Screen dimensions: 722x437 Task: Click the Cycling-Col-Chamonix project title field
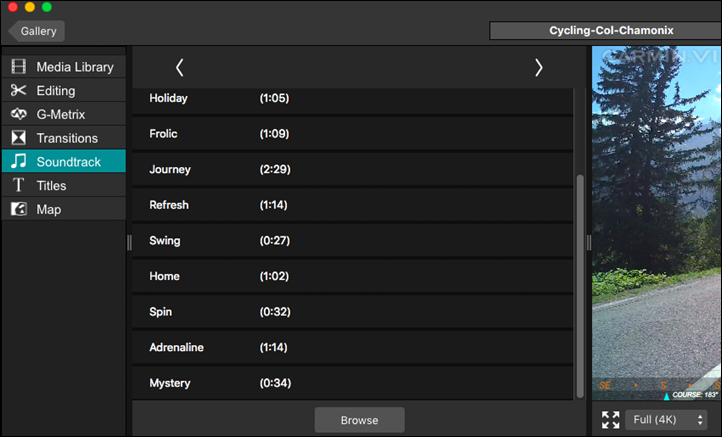(604, 31)
